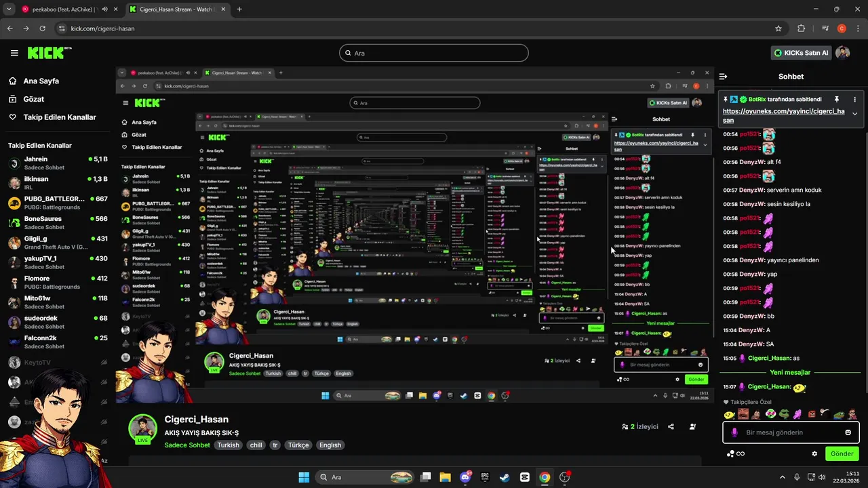Insert the red angry face emote
This screenshot has width=868, height=488.
pos(812,414)
